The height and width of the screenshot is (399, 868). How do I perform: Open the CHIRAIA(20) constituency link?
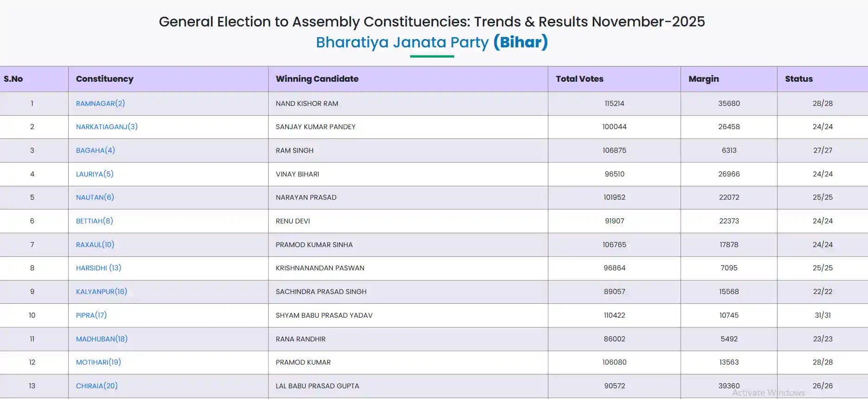(96, 386)
